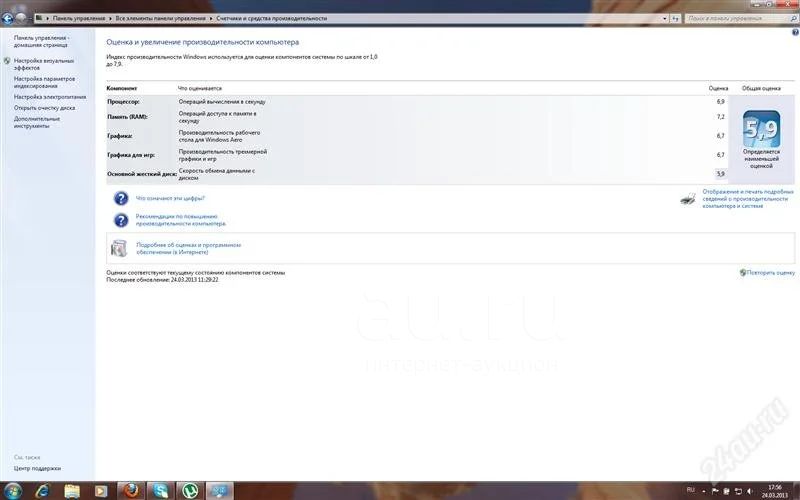Screen dimensions: 800x500
Task: Select the 'Память (RAM):' row label
Action: [x=127, y=117]
